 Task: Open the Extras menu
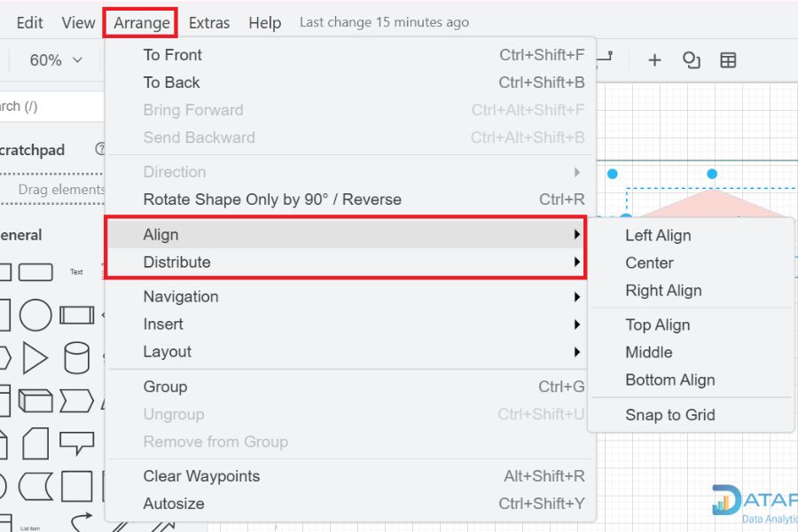(209, 23)
